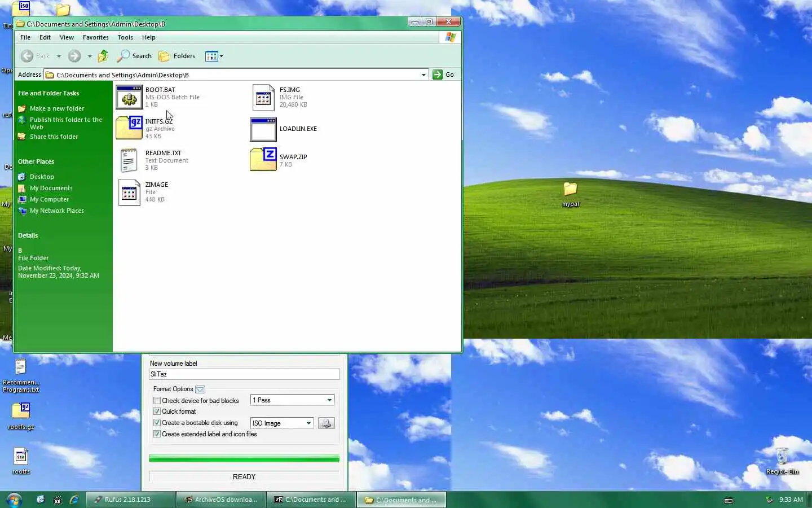Screen dimensions: 812x508
Task: Click the READY status in Rufus
Action: click(x=244, y=477)
